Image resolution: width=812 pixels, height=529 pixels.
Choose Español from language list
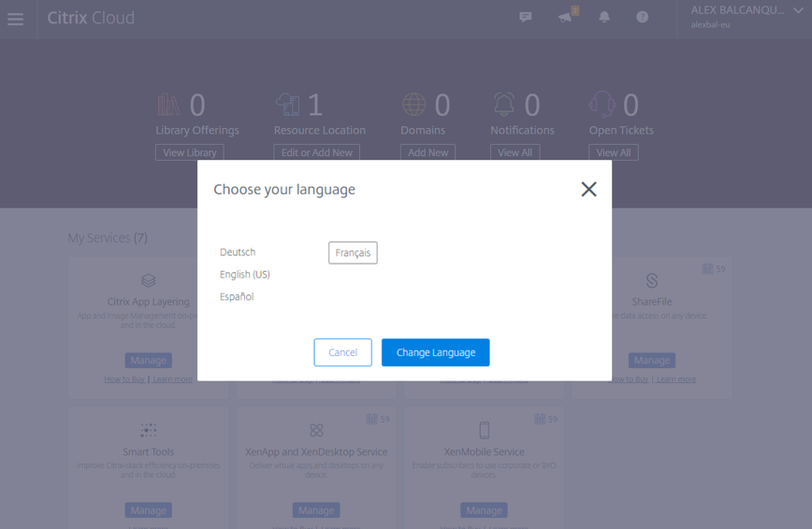coord(237,297)
